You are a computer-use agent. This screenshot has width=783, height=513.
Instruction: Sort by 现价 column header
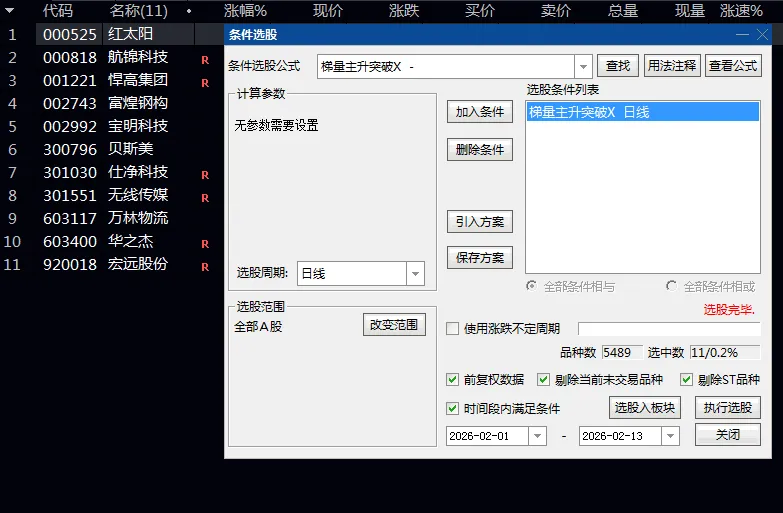pos(328,10)
